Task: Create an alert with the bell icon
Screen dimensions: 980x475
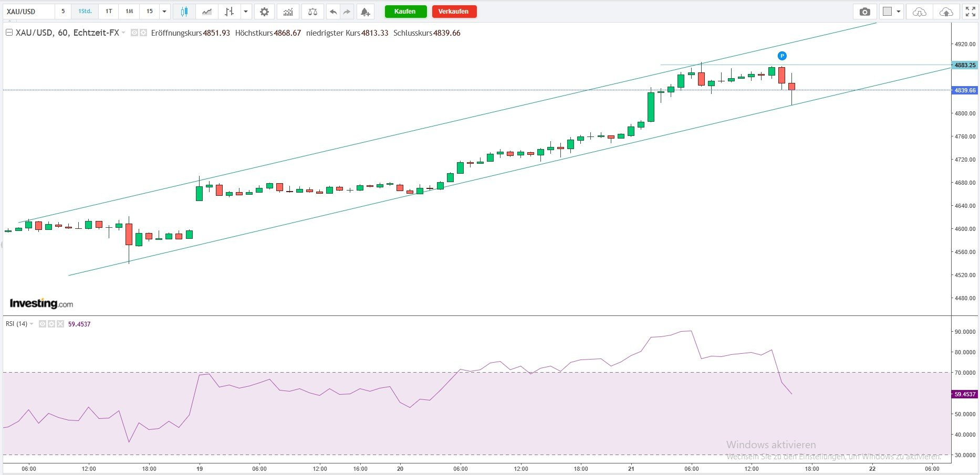Action: [x=365, y=12]
